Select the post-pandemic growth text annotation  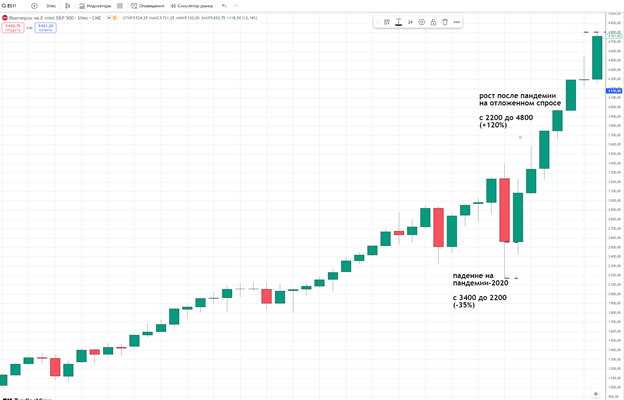point(520,110)
